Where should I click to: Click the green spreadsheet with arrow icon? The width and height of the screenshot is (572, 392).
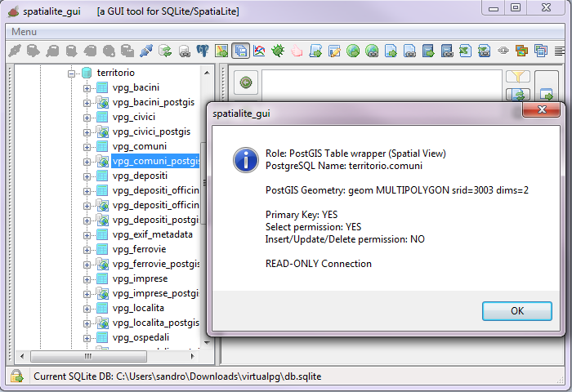466,51
